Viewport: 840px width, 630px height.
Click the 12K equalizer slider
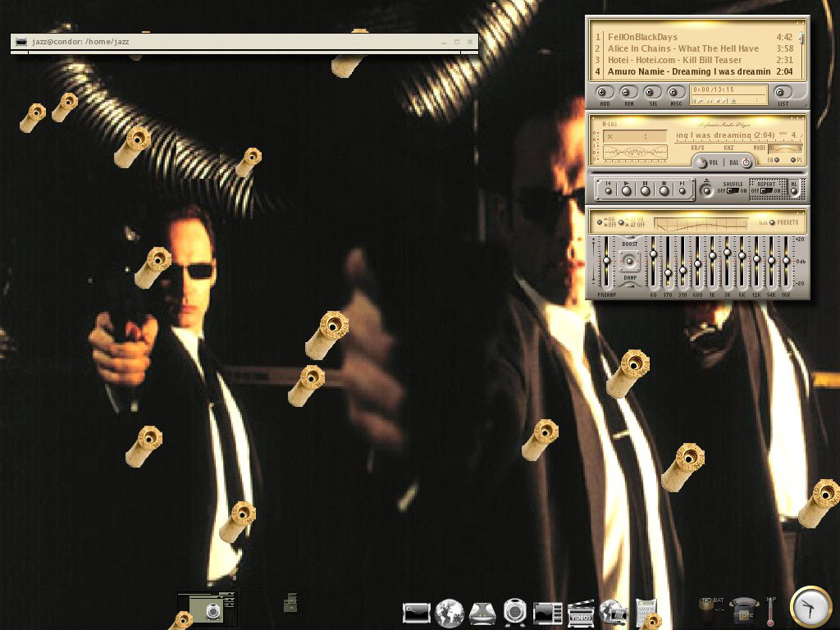pyautogui.click(x=756, y=261)
